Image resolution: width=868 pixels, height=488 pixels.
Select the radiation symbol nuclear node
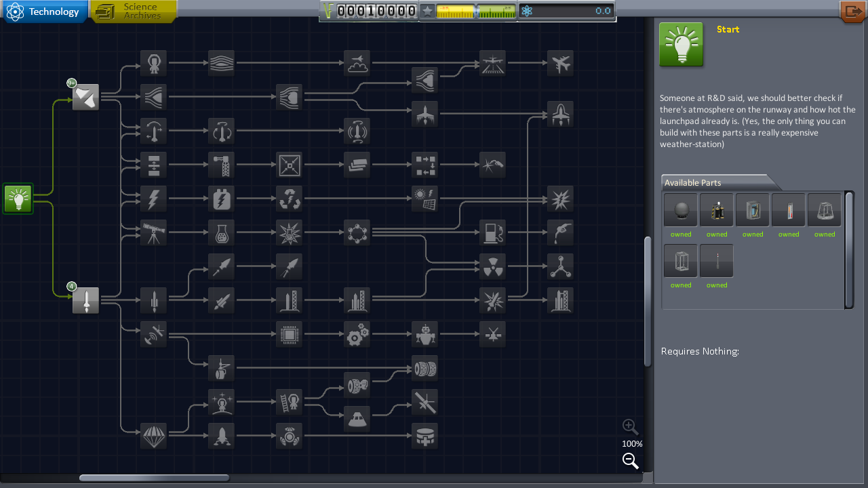(x=492, y=266)
